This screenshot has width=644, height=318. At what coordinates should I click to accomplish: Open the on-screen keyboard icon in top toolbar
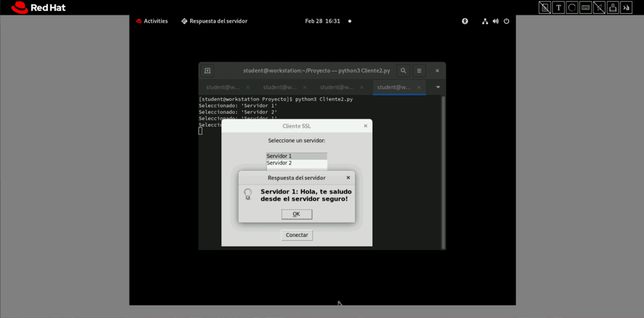585,8
